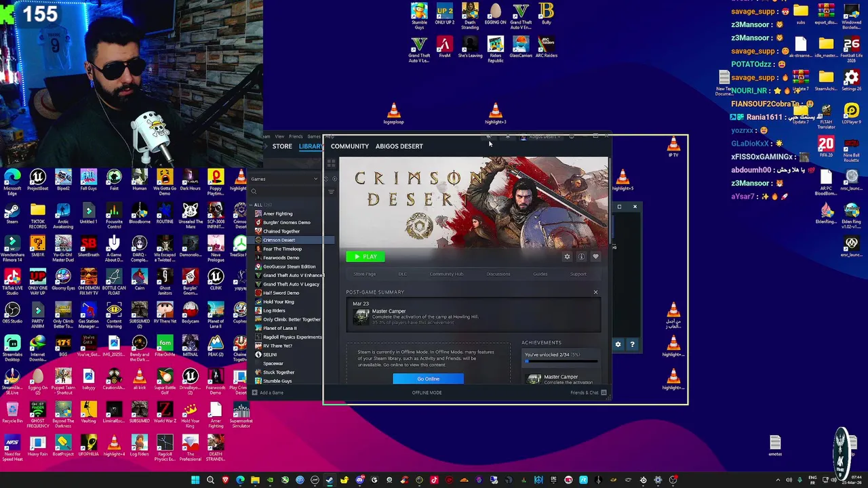Screen dimensions: 868x488
Task: Open library filter options icon
Action: tap(331, 192)
